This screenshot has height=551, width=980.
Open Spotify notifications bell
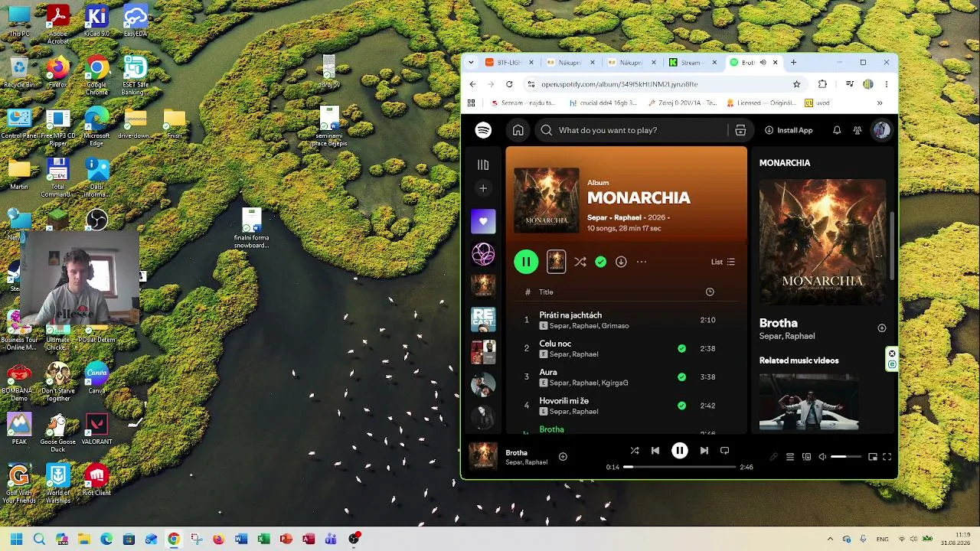837,130
